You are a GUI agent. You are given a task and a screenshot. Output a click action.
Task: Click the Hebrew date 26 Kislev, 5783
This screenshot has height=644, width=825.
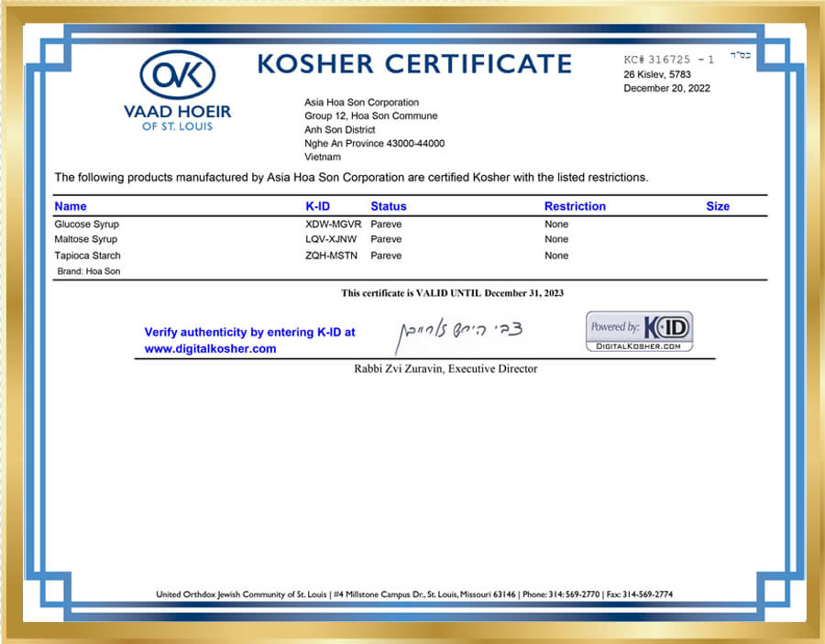(x=657, y=74)
